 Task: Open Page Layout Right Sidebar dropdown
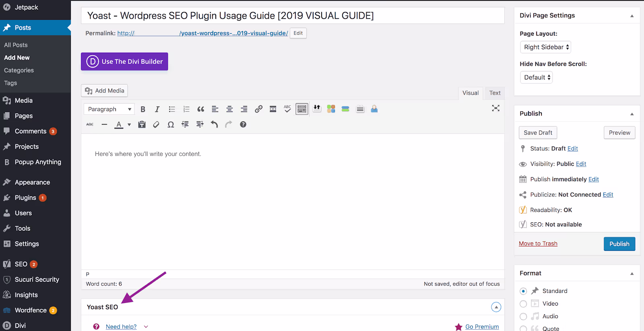pyautogui.click(x=545, y=47)
